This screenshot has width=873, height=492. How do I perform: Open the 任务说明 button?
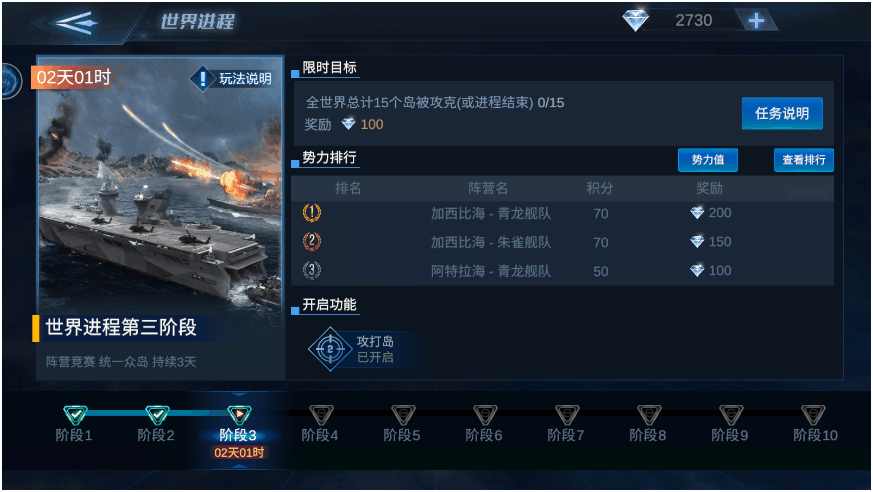[x=782, y=114]
